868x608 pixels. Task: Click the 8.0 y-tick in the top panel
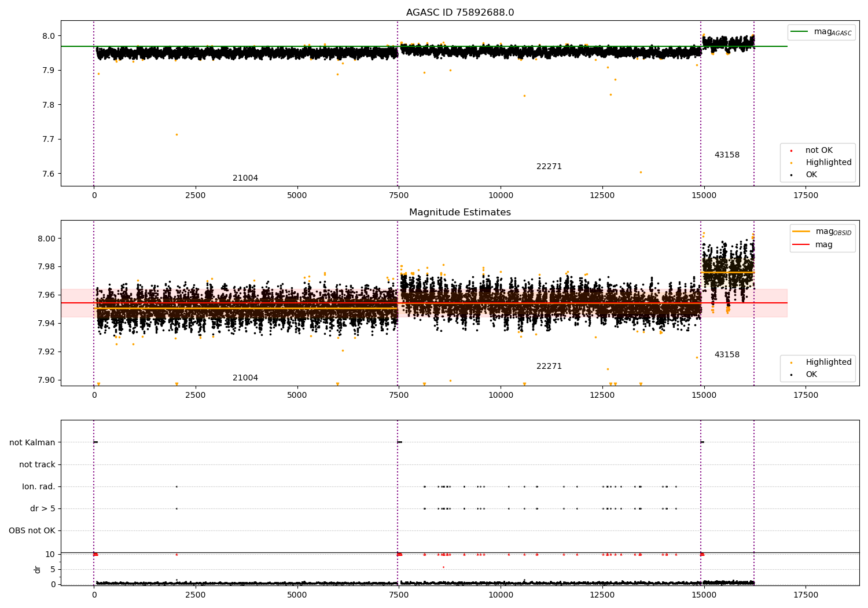click(x=49, y=36)
